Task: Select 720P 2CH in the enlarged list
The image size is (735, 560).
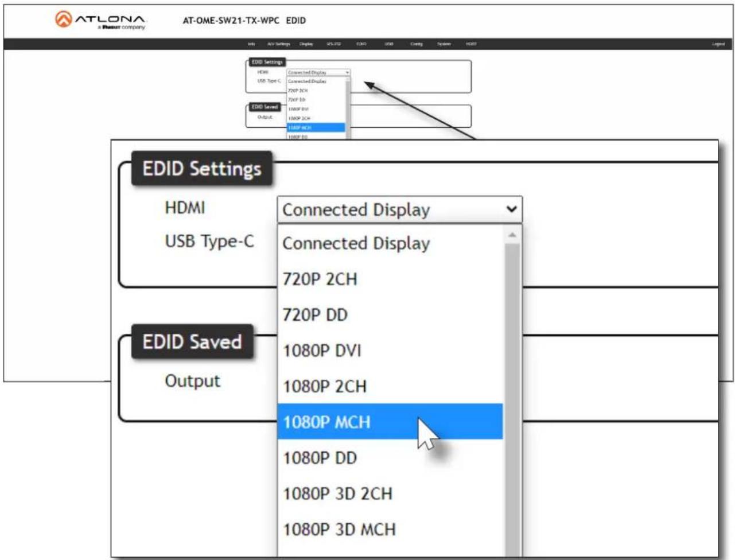Action: [390, 279]
